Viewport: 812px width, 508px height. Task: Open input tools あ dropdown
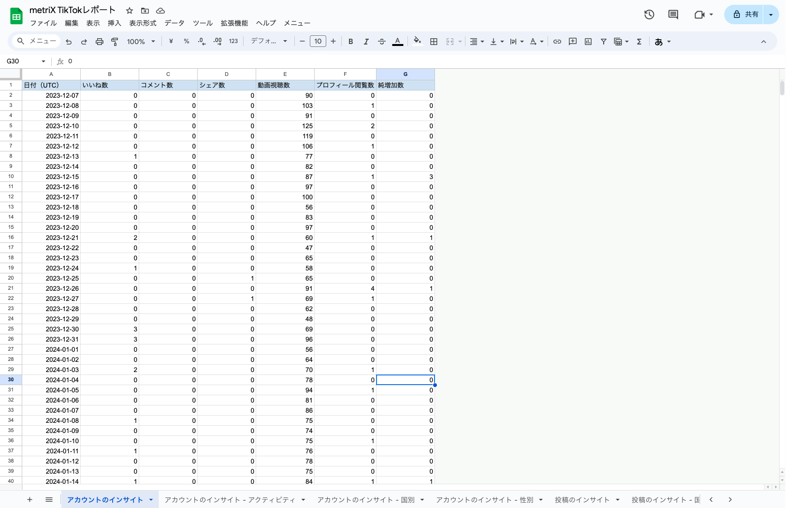click(663, 42)
